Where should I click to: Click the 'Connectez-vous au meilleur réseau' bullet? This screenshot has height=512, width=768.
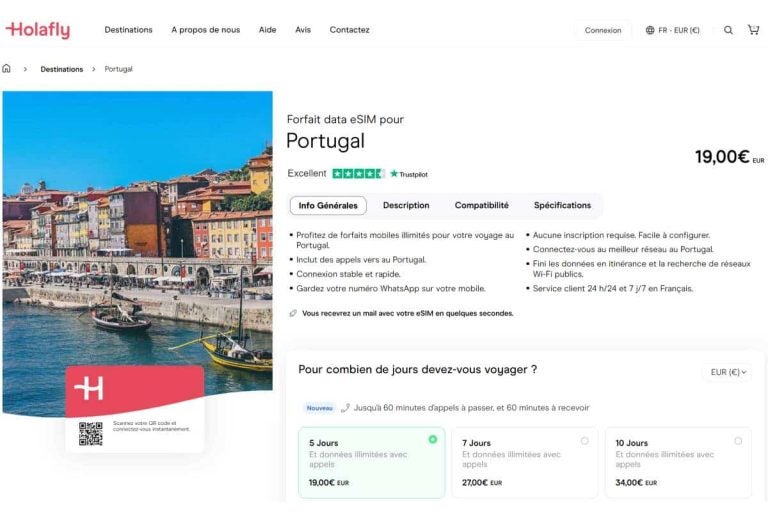point(623,249)
